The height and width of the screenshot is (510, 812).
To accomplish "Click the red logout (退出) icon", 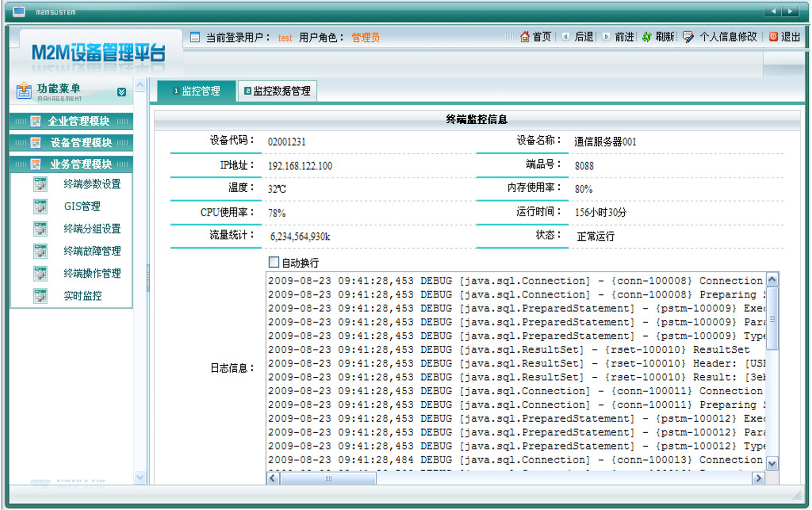I will [773, 37].
